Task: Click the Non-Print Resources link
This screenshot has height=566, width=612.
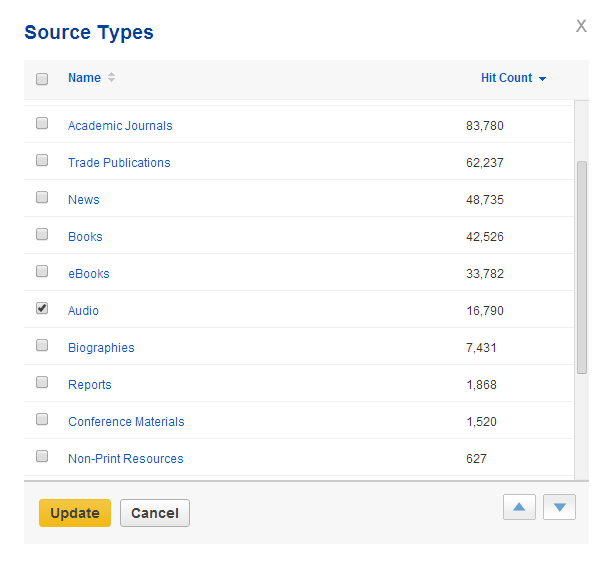Action: [x=125, y=459]
